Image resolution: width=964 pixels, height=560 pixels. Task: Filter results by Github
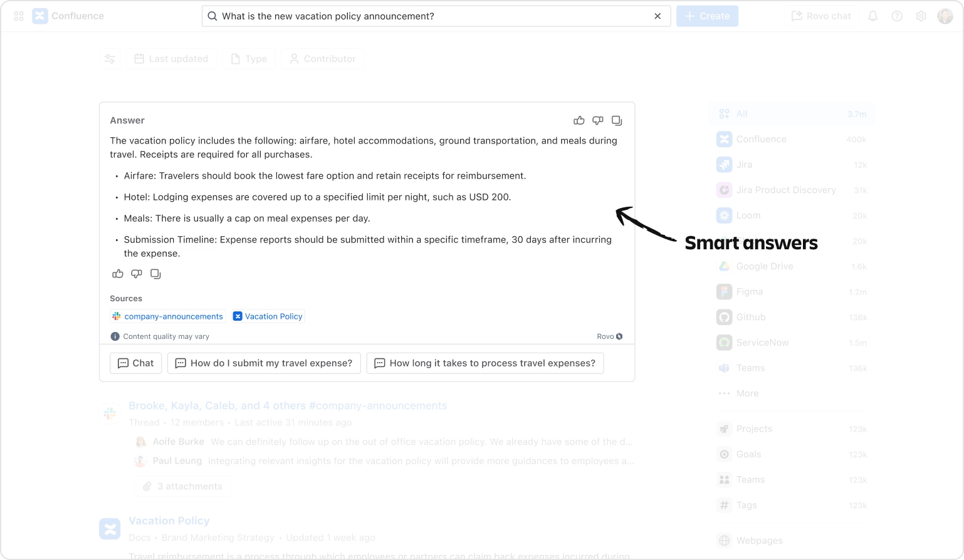(x=792, y=317)
